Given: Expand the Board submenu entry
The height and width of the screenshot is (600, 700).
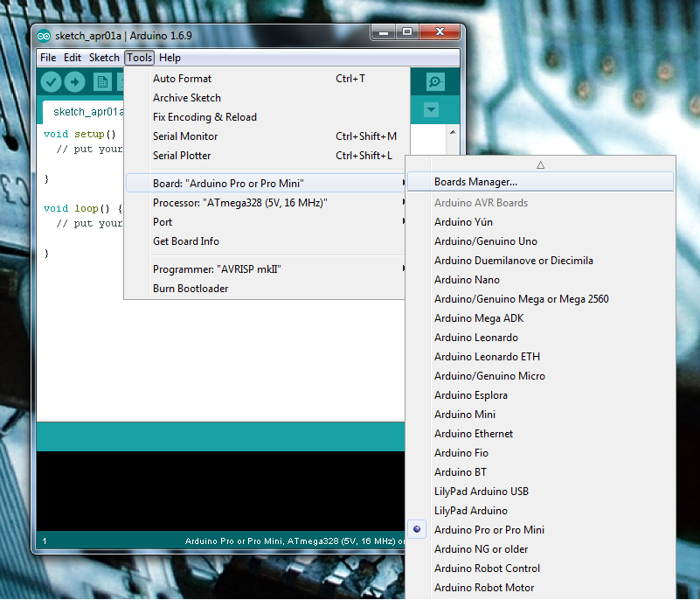Looking at the screenshot, I should pyautogui.click(x=267, y=183).
